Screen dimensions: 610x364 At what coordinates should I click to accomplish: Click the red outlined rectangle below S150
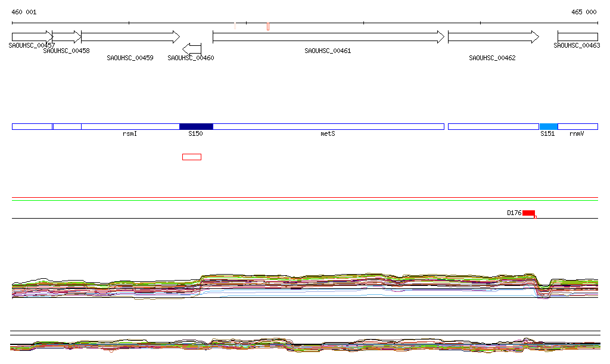coord(192,157)
